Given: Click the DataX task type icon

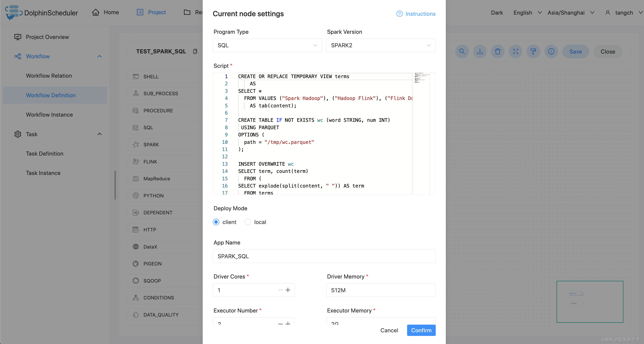Looking at the screenshot, I should [x=136, y=247].
